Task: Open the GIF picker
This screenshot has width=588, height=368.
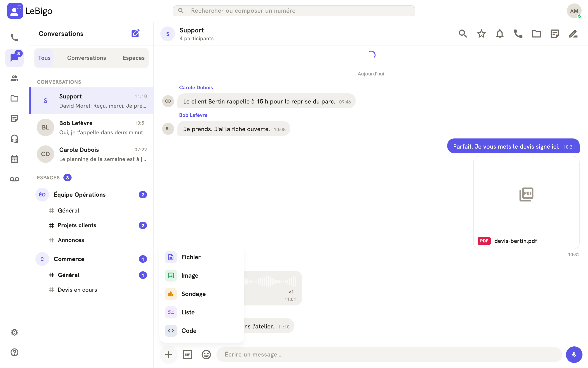Action: (x=187, y=354)
